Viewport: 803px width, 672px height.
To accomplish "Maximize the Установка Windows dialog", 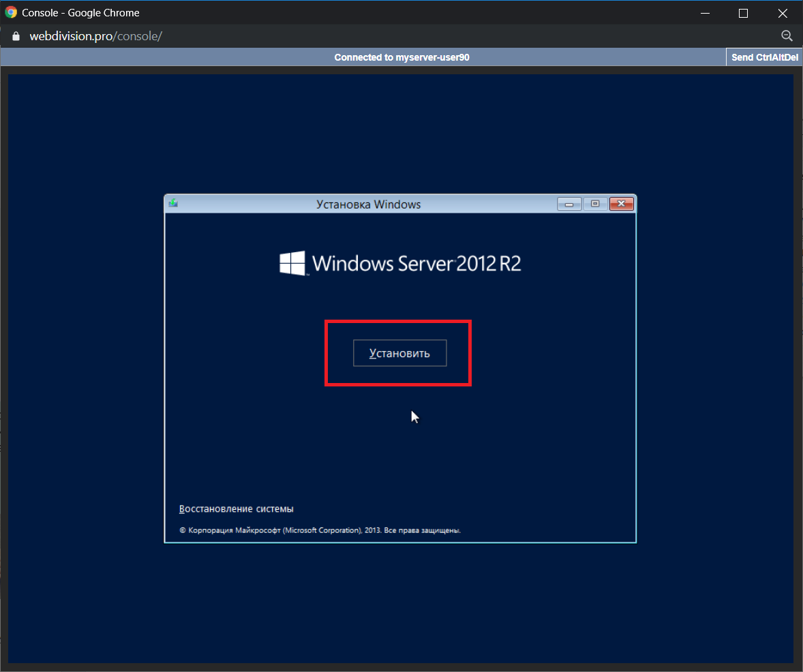I will [594, 204].
